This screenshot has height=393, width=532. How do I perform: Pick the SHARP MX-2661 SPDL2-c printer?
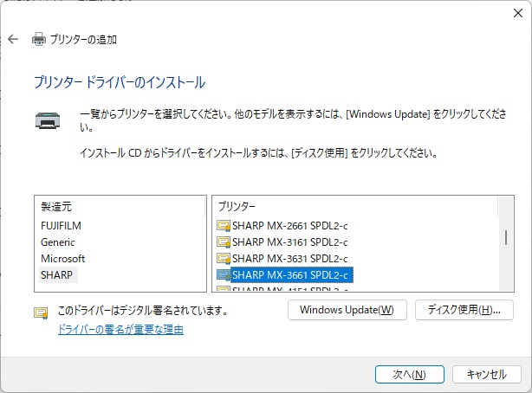(x=289, y=226)
